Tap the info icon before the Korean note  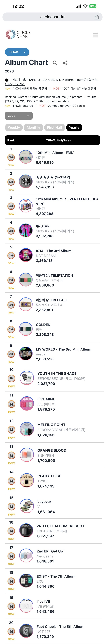point(7,80)
